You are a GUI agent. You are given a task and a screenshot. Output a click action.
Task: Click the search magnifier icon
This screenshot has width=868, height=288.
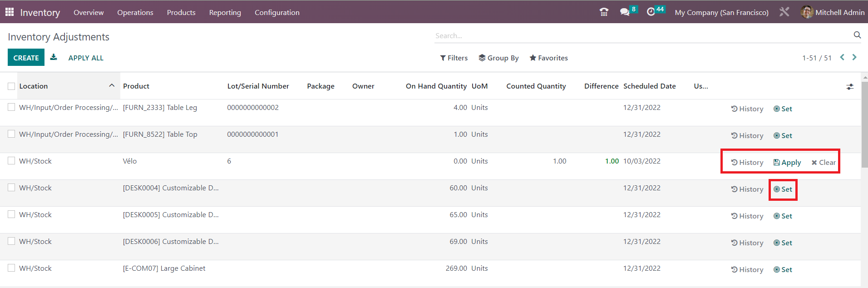857,35
